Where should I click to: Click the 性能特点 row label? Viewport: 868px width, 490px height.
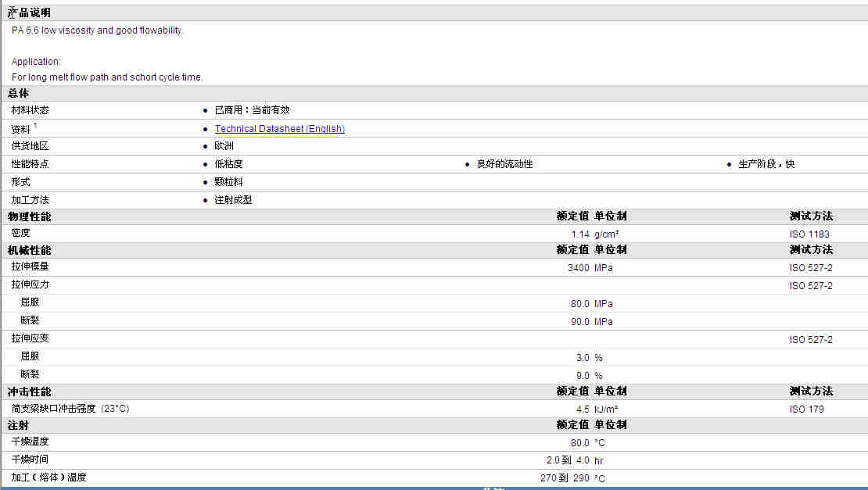pos(30,164)
